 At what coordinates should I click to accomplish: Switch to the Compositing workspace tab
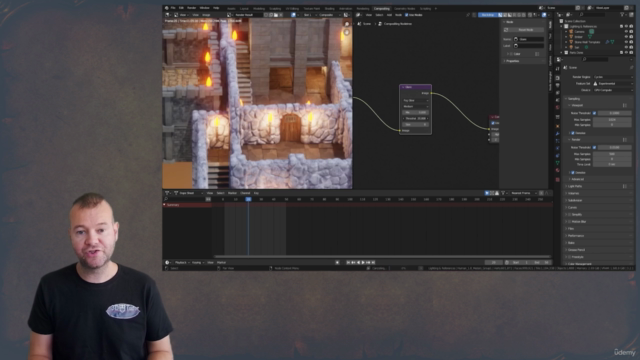(382, 8)
